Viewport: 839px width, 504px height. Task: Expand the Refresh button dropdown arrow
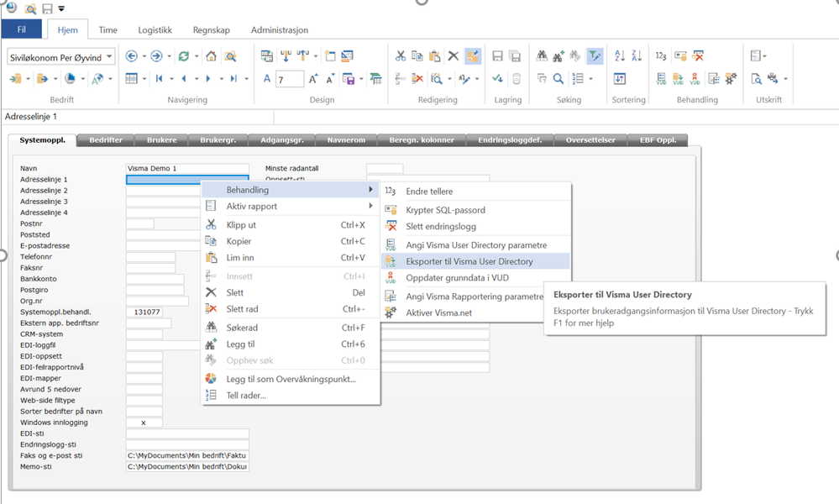(197, 56)
